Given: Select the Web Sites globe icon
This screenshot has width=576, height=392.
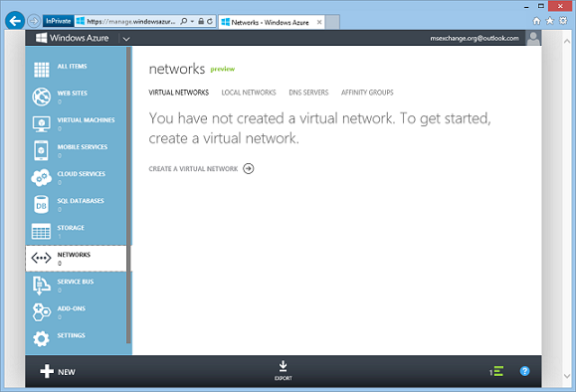Looking at the screenshot, I should [x=41, y=97].
